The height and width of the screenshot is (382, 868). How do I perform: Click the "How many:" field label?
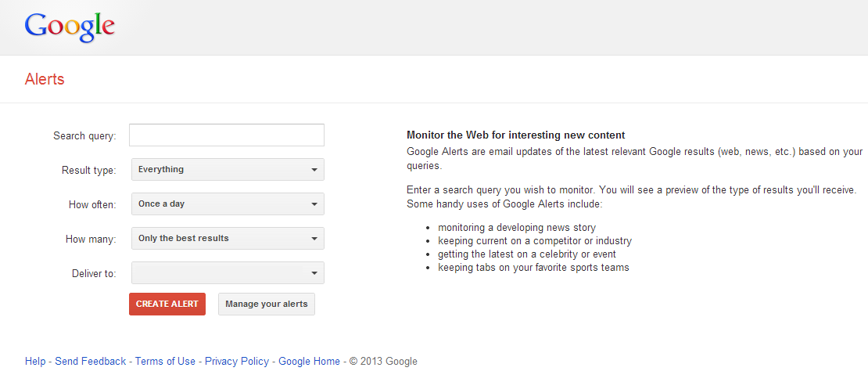click(91, 240)
